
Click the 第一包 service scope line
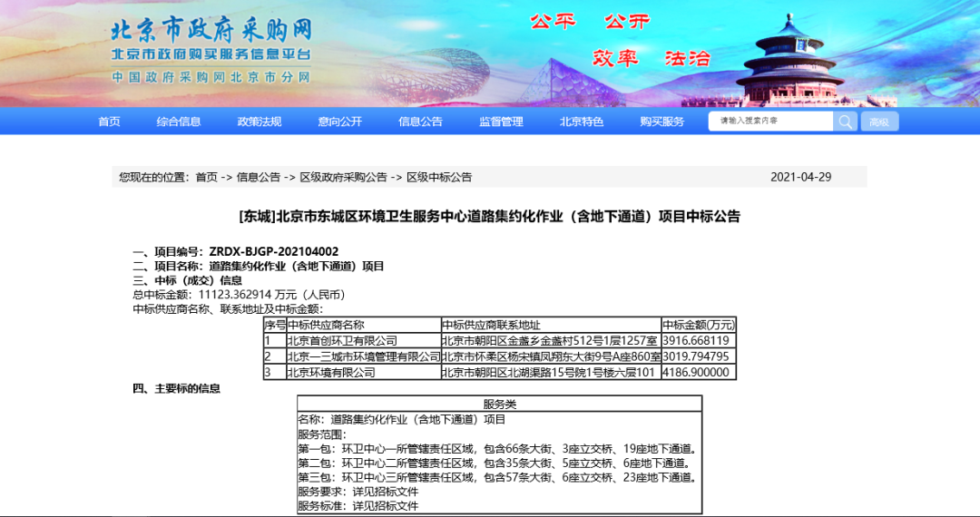(497, 449)
